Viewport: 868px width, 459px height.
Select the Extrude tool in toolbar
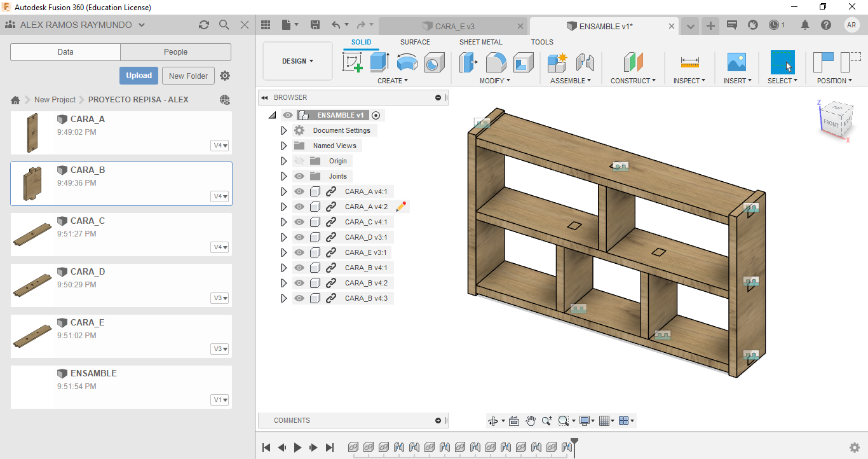[x=379, y=62]
